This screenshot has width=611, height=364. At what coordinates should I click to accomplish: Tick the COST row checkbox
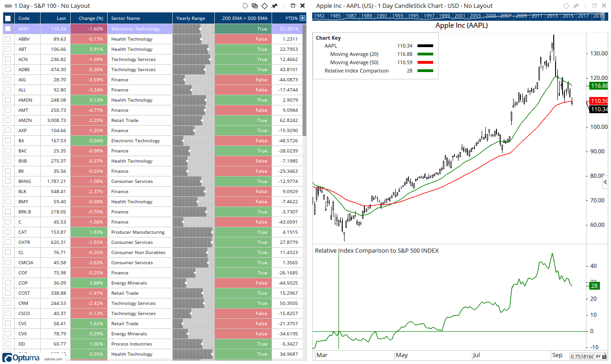click(8, 293)
